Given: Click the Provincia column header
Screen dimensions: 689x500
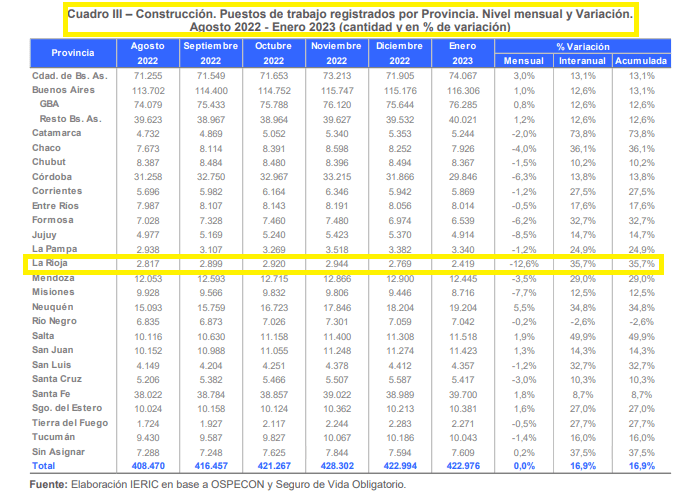Looking at the screenshot, I should click(73, 53).
